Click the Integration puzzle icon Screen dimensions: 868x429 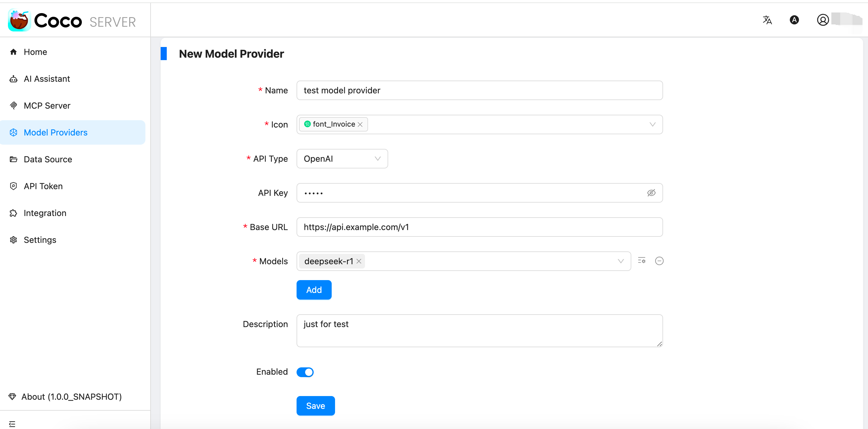[x=13, y=213]
